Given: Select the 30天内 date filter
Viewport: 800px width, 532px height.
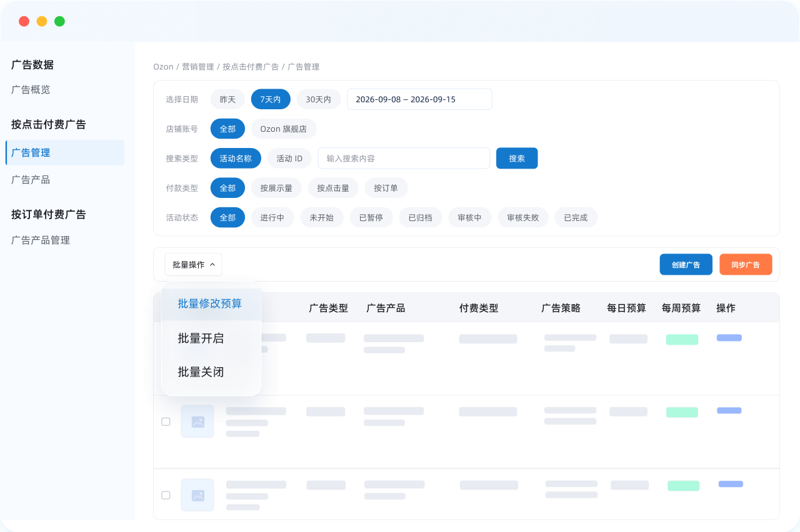Looking at the screenshot, I should [319, 99].
